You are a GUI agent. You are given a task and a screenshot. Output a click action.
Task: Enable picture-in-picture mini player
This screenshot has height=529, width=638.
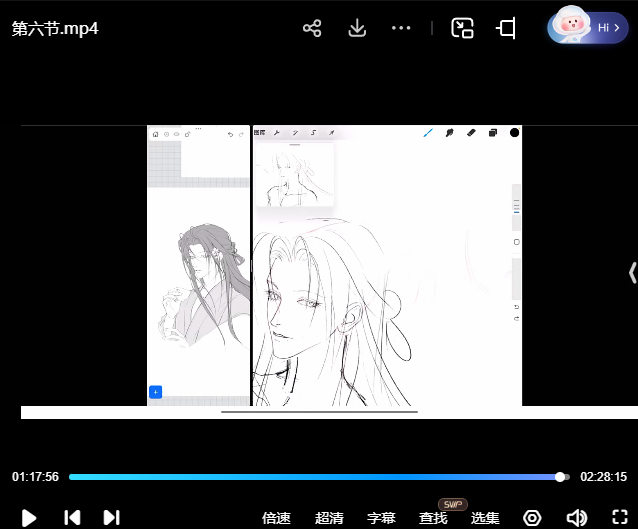pyautogui.click(x=462, y=28)
